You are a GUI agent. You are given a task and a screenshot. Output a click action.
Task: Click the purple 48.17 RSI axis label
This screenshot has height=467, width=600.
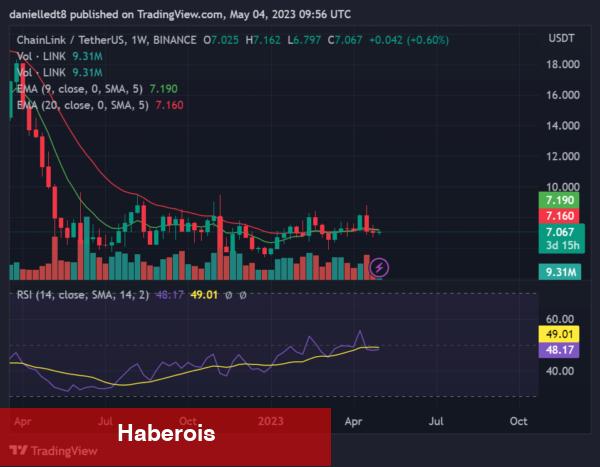(559, 350)
